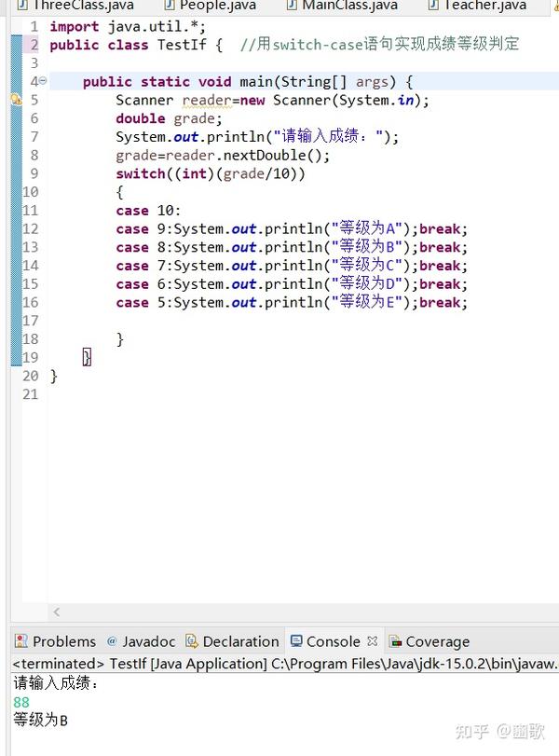Click the switch keyword on line 9

(x=141, y=173)
